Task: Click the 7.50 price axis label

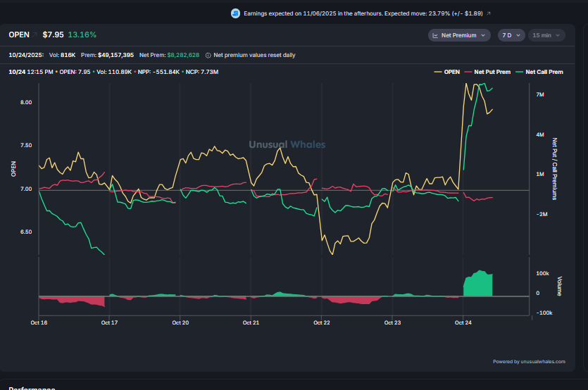Action: (26, 145)
